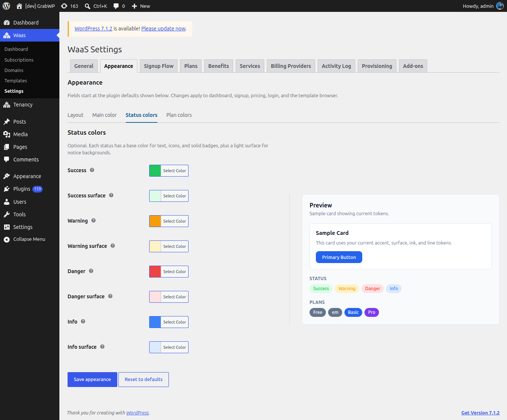Click the Basic plan badge in preview

tap(353, 312)
